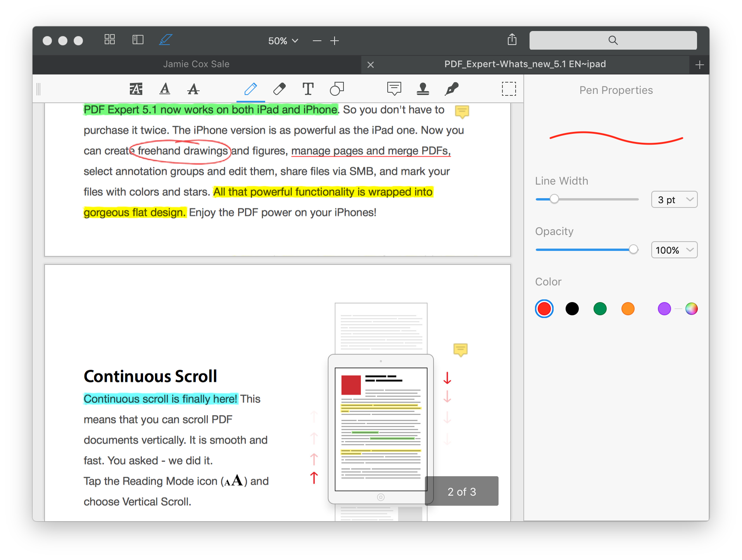The width and height of the screenshot is (742, 560).
Task: Toggle the strikethrough text tool
Action: (193, 89)
